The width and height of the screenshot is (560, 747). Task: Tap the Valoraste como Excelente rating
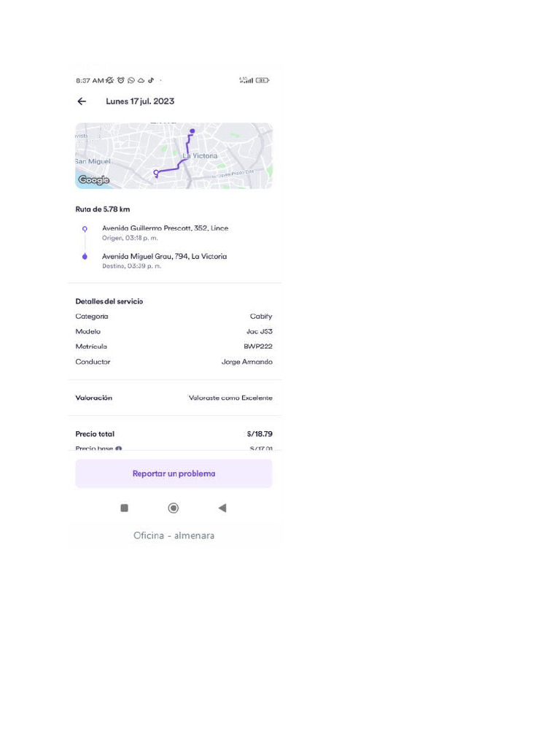pos(230,398)
